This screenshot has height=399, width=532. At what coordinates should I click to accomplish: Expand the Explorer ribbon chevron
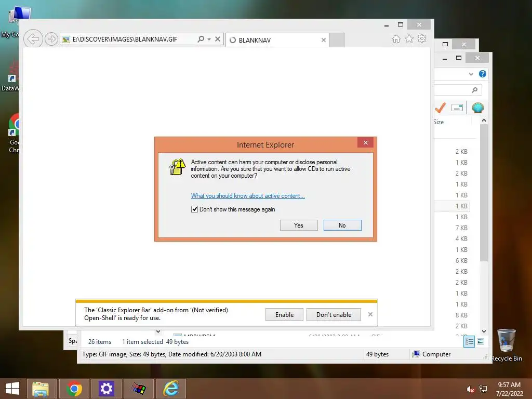[x=471, y=74]
